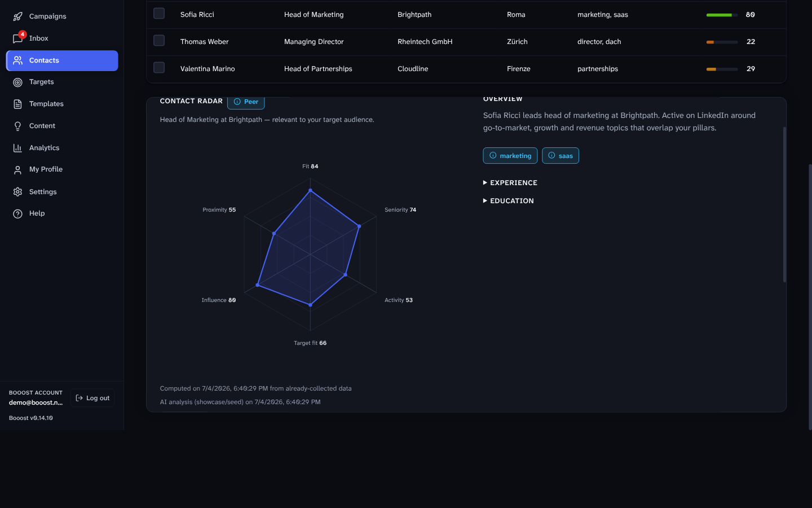
Task: Expand the EXPERIENCE section
Action: [510, 183]
